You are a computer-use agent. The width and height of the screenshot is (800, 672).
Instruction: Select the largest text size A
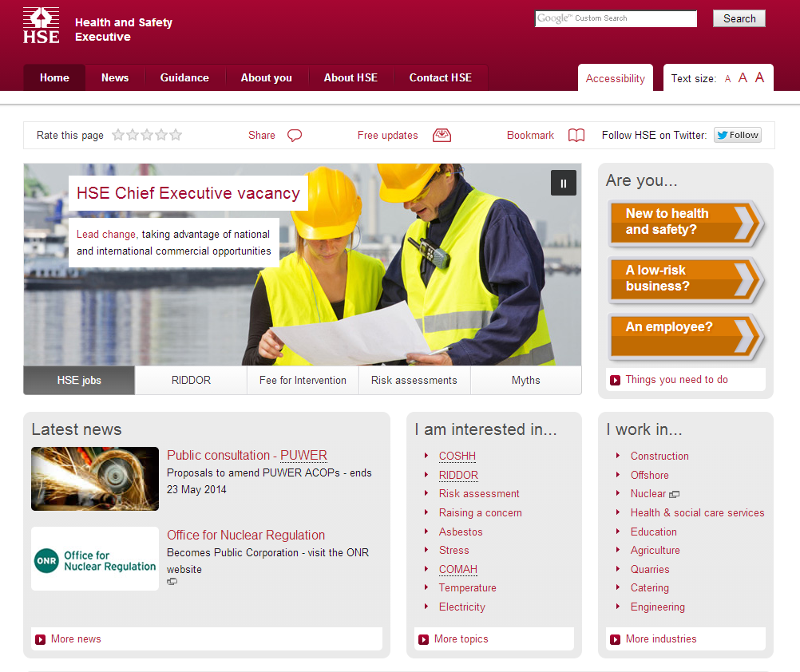click(x=759, y=77)
